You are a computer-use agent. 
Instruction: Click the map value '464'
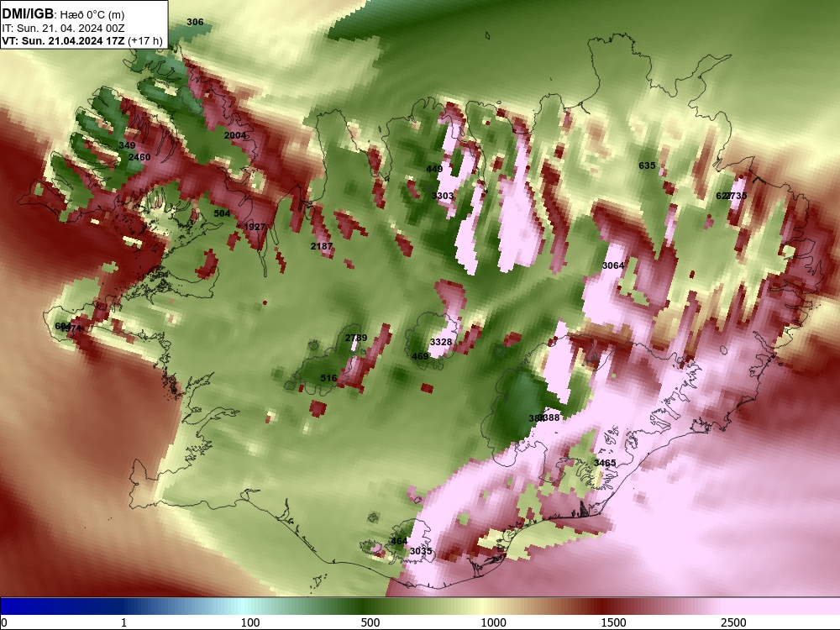(398, 541)
